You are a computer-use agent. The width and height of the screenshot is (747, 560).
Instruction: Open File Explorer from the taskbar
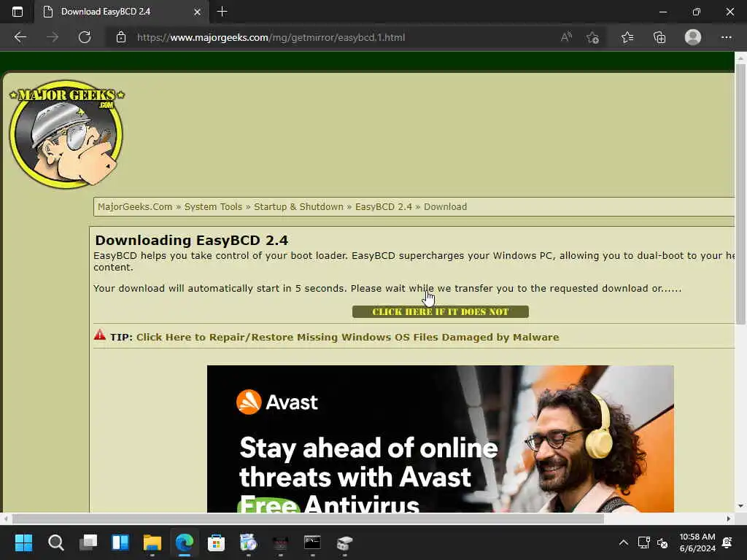click(x=152, y=542)
